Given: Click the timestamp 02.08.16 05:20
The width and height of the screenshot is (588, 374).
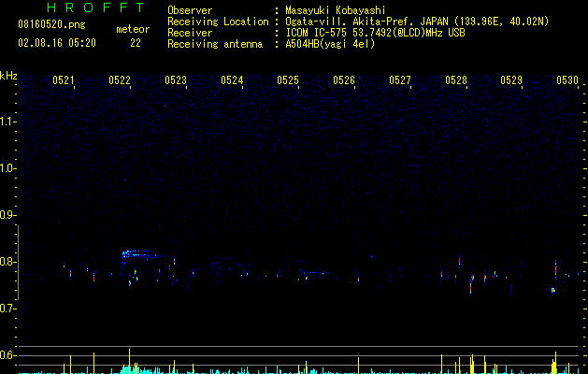Looking at the screenshot, I should point(57,43).
